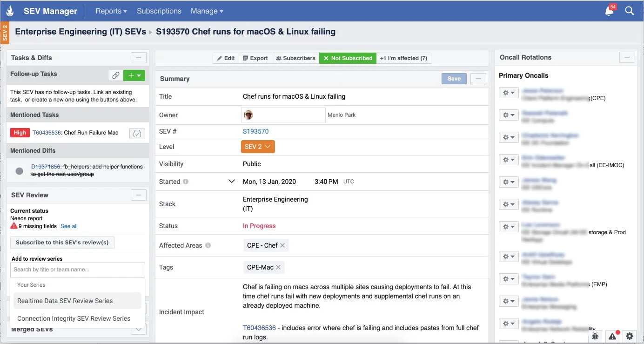Focus the review series search field
Viewport: 644px width, 344px height.
coord(78,270)
